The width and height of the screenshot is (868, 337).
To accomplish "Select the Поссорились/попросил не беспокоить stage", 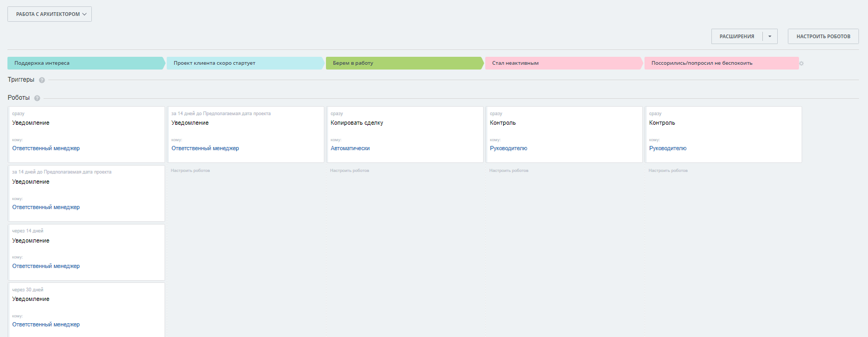I will click(x=721, y=63).
